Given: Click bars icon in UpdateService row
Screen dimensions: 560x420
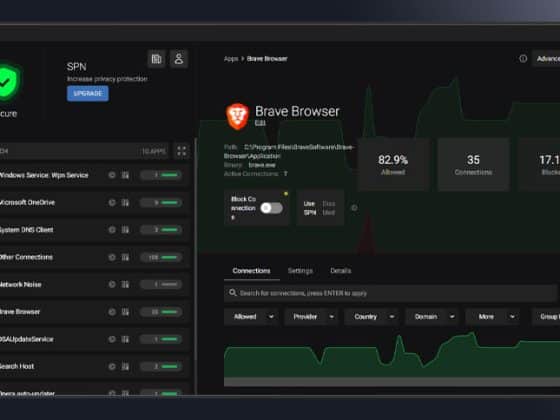Looking at the screenshot, I should coord(125,339).
